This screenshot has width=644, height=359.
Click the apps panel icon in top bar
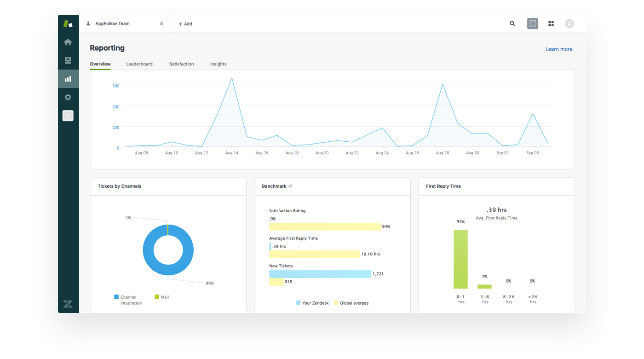click(x=533, y=24)
